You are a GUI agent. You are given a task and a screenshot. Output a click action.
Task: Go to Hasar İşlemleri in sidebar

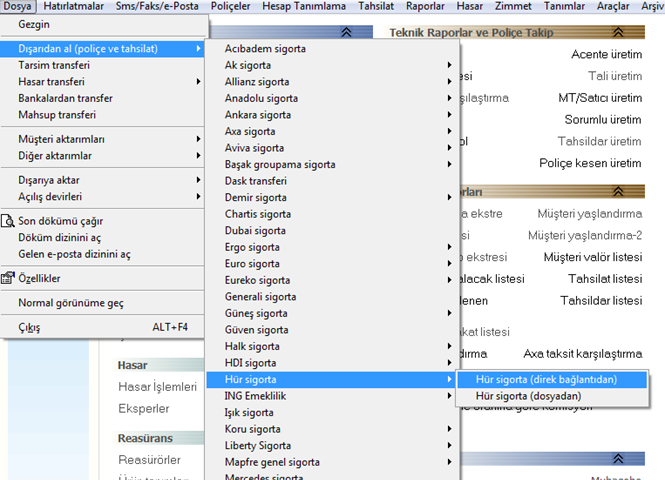157,387
